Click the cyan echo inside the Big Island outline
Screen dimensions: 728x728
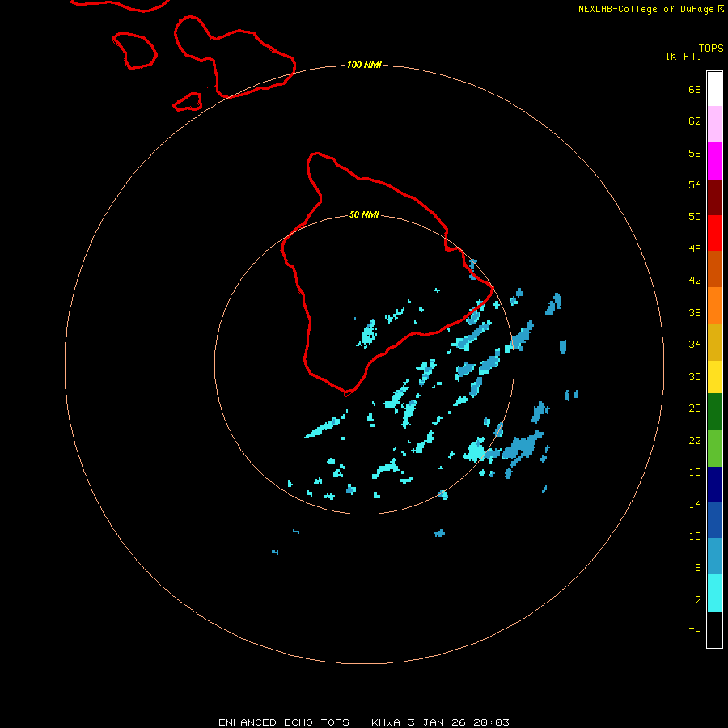point(369,334)
